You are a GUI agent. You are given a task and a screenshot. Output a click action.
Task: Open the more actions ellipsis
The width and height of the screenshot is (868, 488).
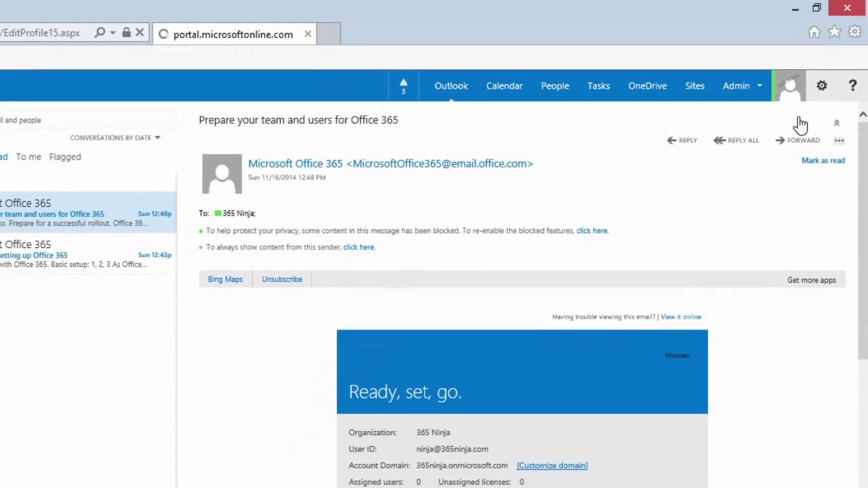tap(839, 140)
